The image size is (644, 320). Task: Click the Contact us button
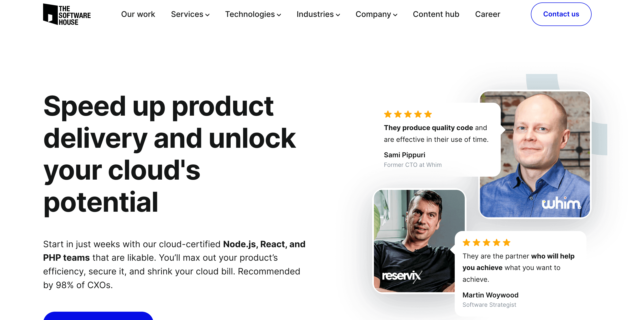click(561, 13)
